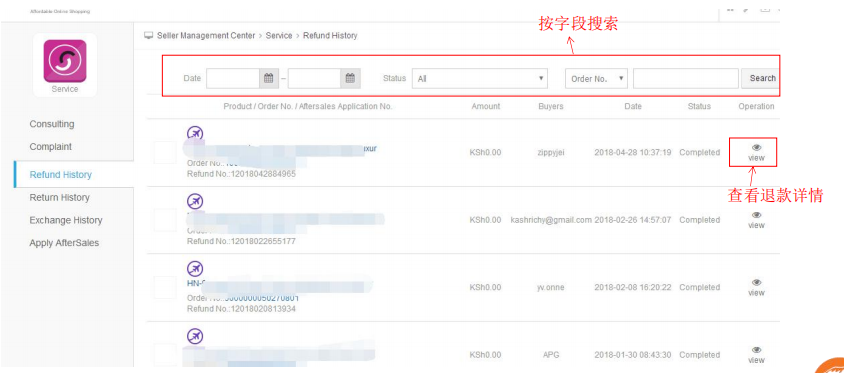Click Refund No.:12018022655177 text
This screenshot has width=844, height=373.
[241, 241]
